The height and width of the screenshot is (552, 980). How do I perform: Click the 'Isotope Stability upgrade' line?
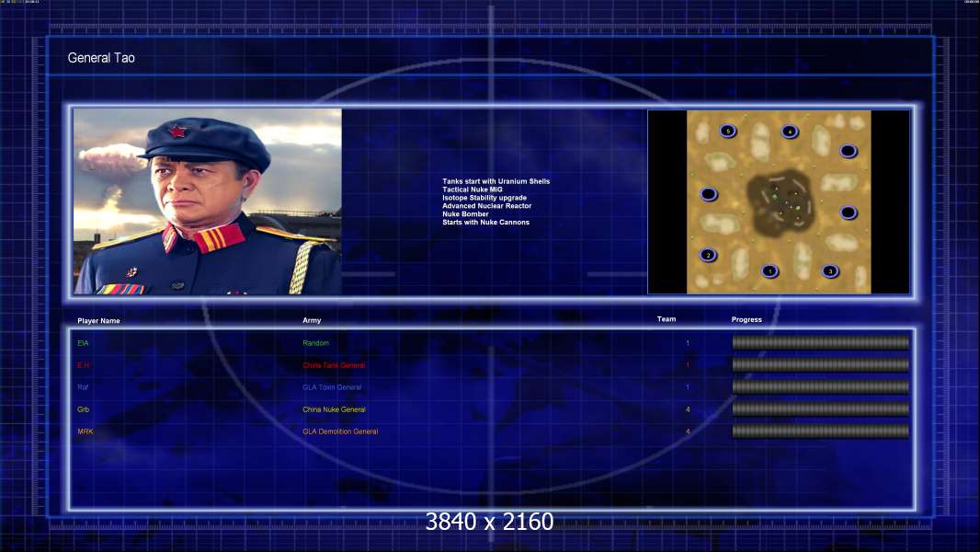point(484,198)
